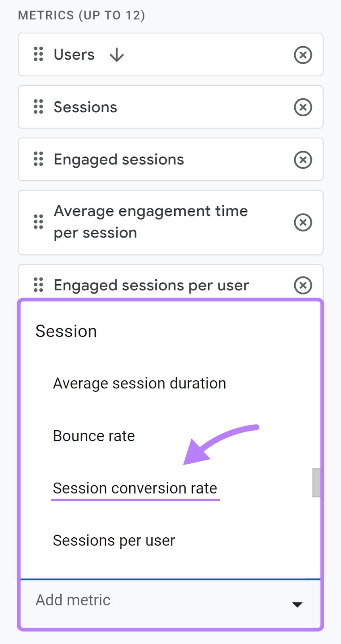The width and height of the screenshot is (341, 644).
Task: Remove the Users metric
Action: click(303, 55)
